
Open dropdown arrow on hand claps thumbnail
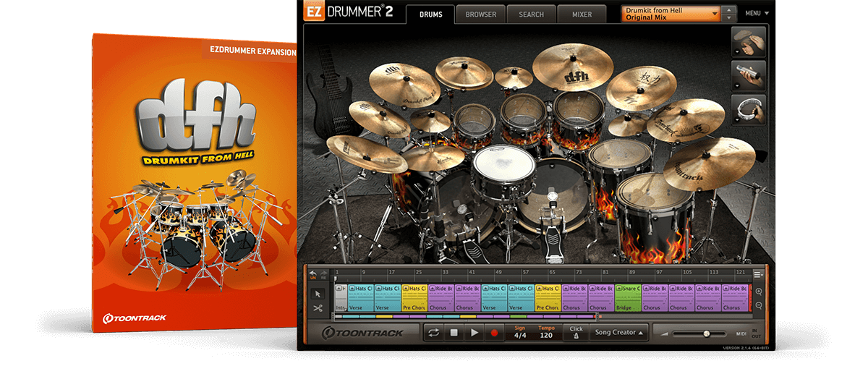click(737, 51)
